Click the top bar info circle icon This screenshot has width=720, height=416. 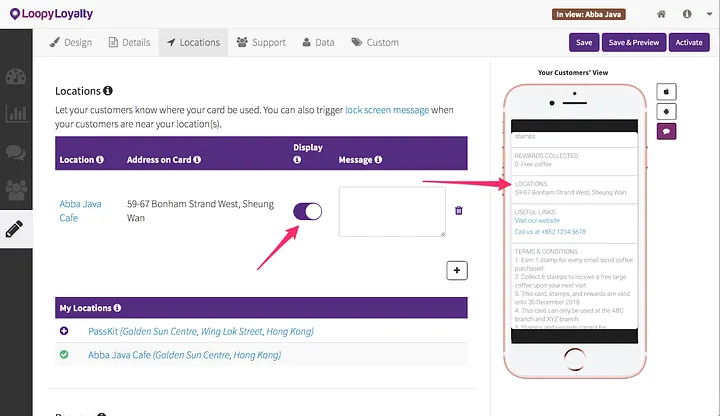[x=687, y=14]
